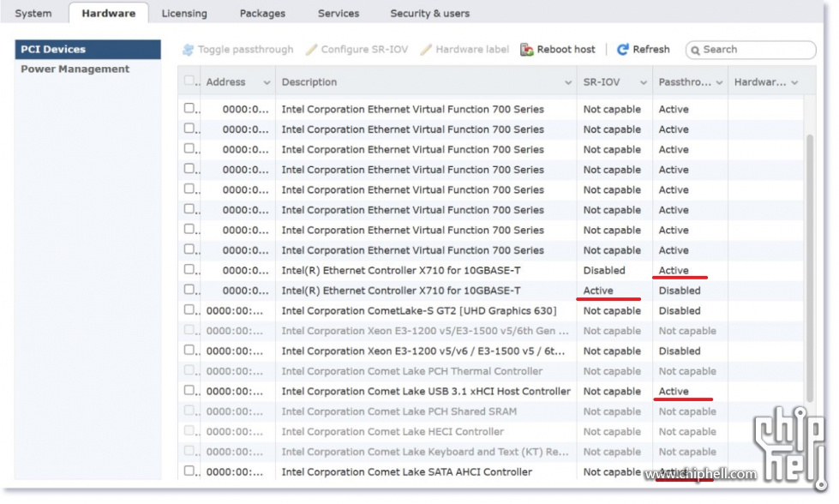The height and width of the screenshot is (504, 839).
Task: Click Active SR-IOV cell of X710 row
Action: coord(598,291)
